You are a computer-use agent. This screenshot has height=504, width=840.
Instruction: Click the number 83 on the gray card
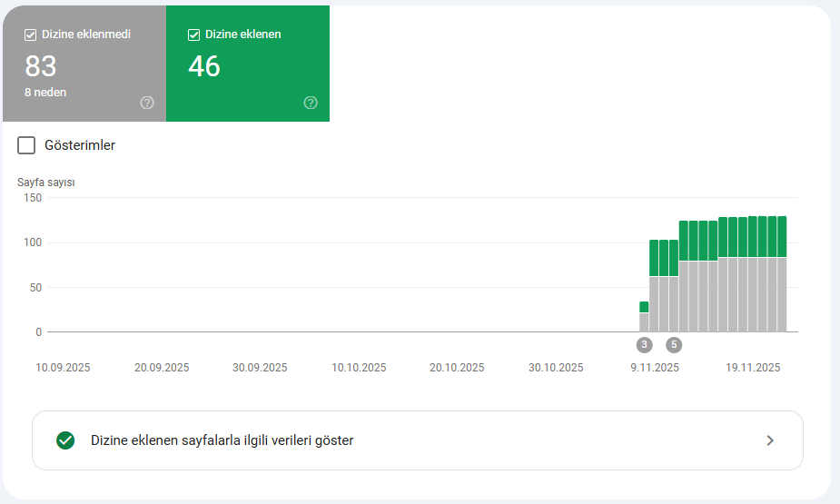tap(41, 66)
